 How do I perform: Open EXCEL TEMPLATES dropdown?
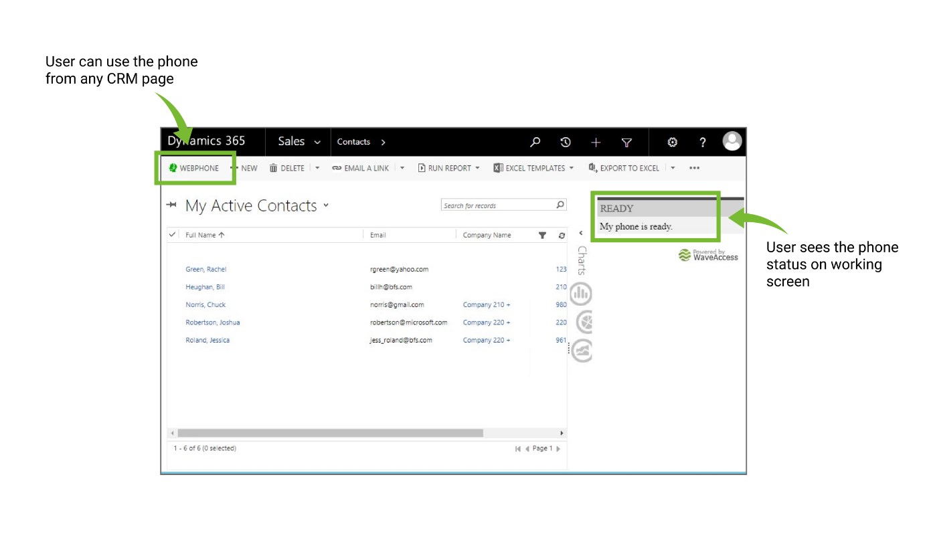pyautogui.click(x=533, y=168)
